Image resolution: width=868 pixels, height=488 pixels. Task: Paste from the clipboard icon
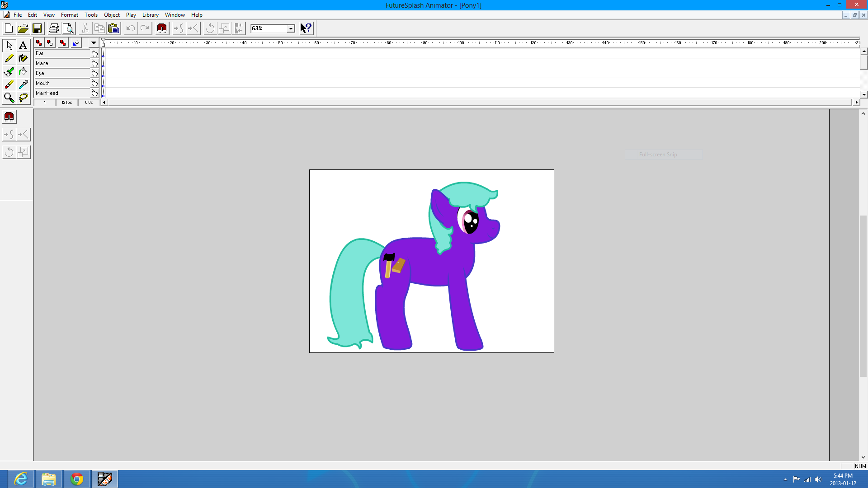point(114,28)
